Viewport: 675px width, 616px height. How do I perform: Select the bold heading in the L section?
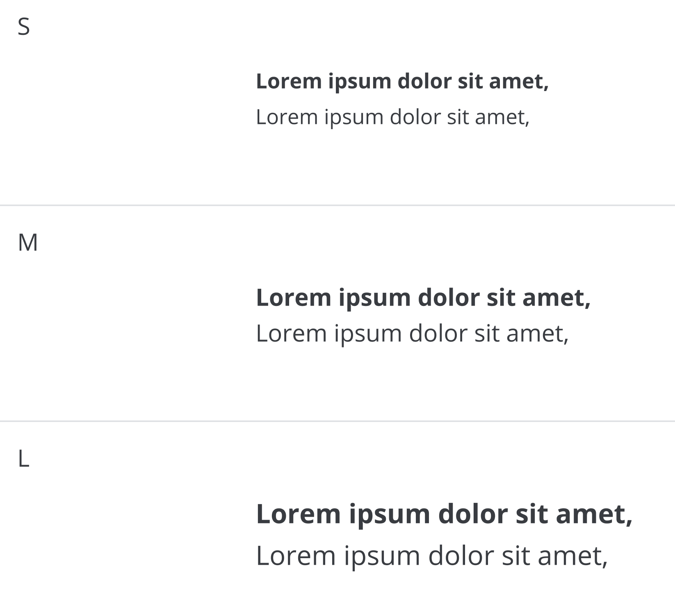point(444,514)
